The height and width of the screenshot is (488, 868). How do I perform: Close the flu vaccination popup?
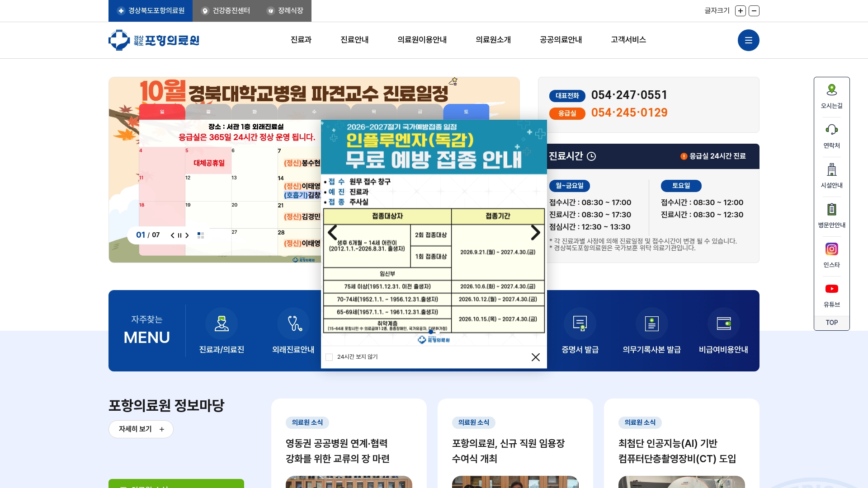(x=536, y=357)
